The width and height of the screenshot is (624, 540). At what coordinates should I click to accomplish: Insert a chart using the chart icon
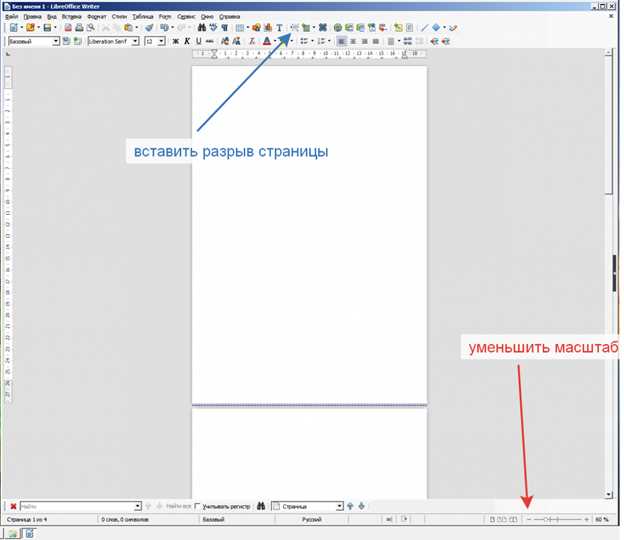coord(268,28)
